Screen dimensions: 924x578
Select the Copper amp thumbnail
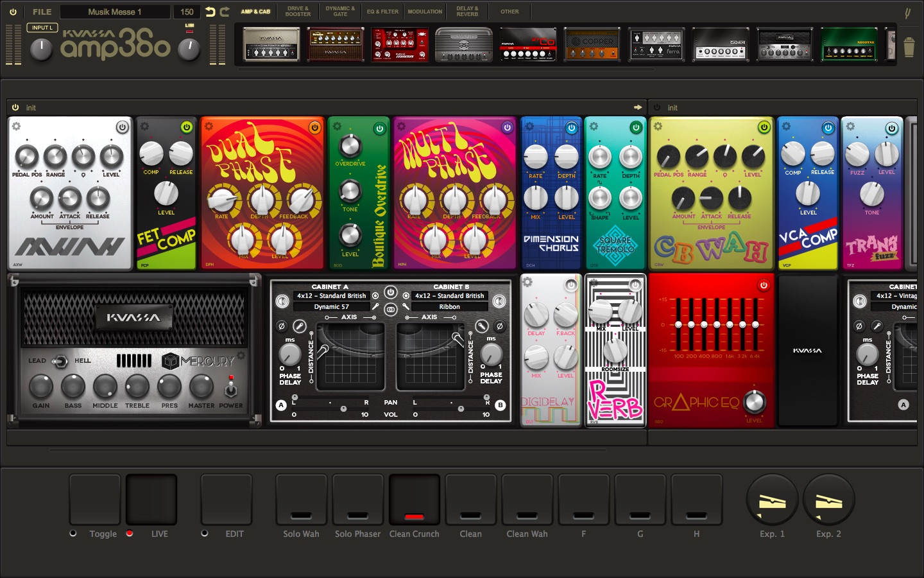click(x=592, y=44)
